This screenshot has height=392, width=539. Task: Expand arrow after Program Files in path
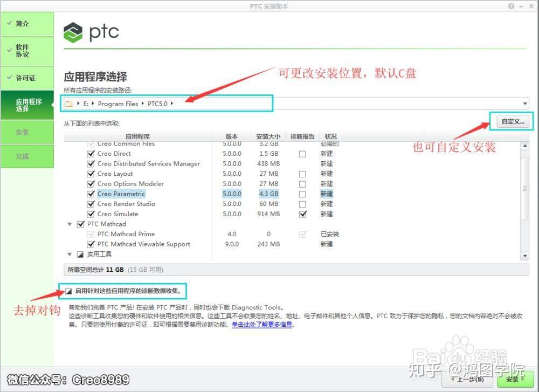pos(142,104)
